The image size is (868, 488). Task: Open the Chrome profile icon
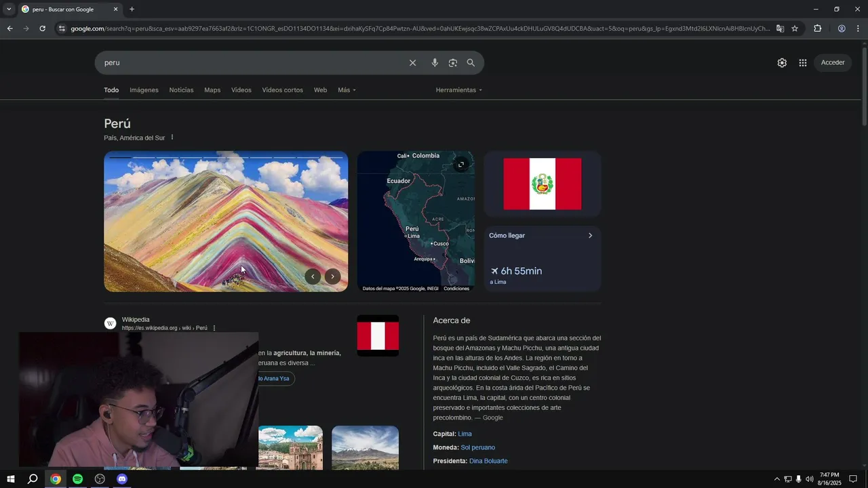(x=842, y=28)
